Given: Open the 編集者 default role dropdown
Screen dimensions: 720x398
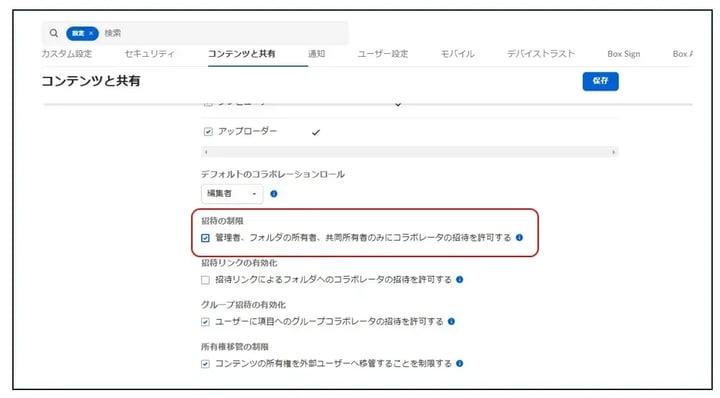Looking at the screenshot, I should tap(232, 194).
